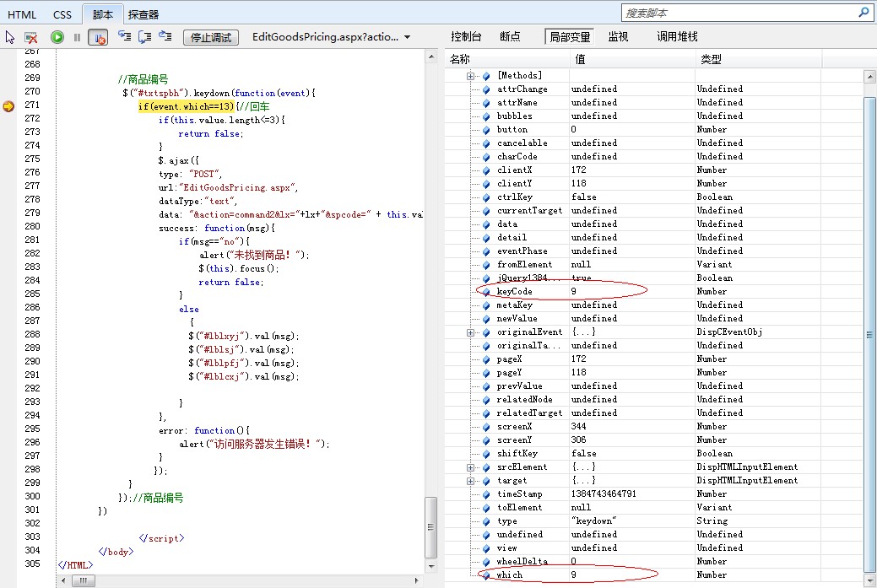Open the 探查器 profiler tab
The width and height of the screenshot is (877, 588).
pos(143,14)
